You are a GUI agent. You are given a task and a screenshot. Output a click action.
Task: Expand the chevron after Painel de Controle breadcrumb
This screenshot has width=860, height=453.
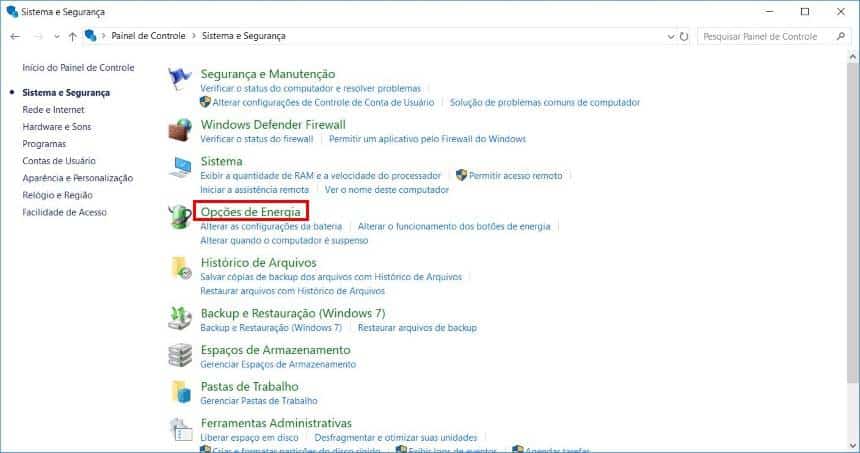(x=194, y=36)
